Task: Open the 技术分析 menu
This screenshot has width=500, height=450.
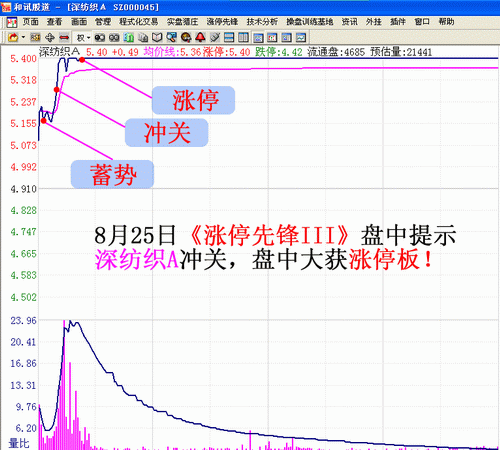Action: pos(262,22)
